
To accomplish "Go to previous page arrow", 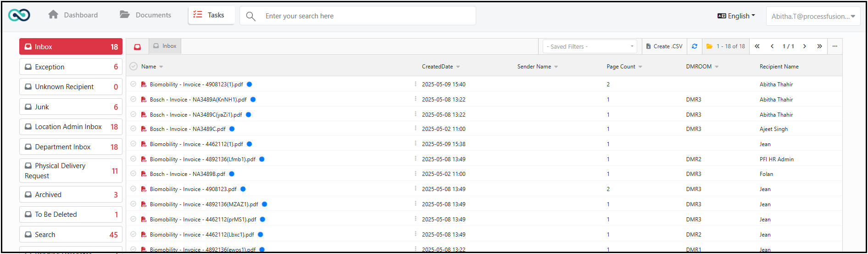I will 772,46.
